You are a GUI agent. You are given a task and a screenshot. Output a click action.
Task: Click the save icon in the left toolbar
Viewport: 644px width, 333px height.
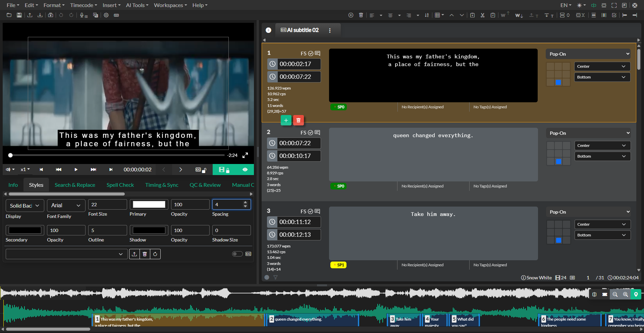[19, 15]
